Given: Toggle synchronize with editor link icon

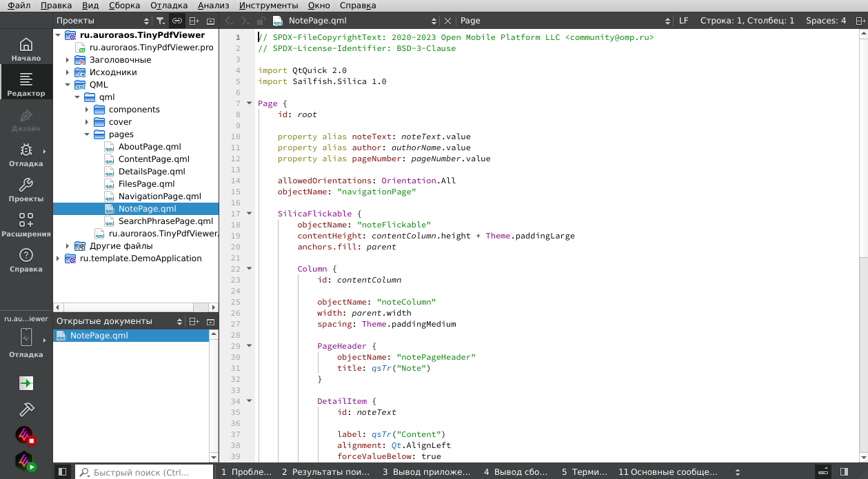Looking at the screenshot, I should (x=177, y=21).
